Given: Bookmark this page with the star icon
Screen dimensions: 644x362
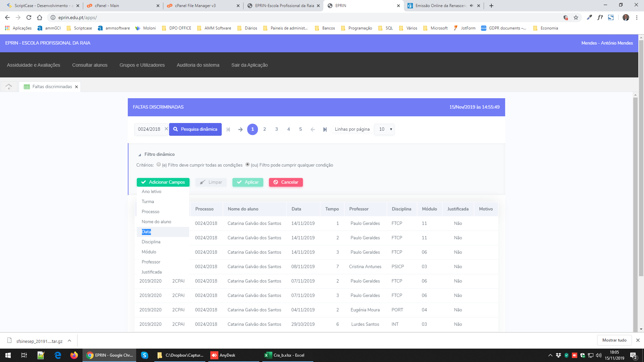Looking at the screenshot, I should 576,17.
